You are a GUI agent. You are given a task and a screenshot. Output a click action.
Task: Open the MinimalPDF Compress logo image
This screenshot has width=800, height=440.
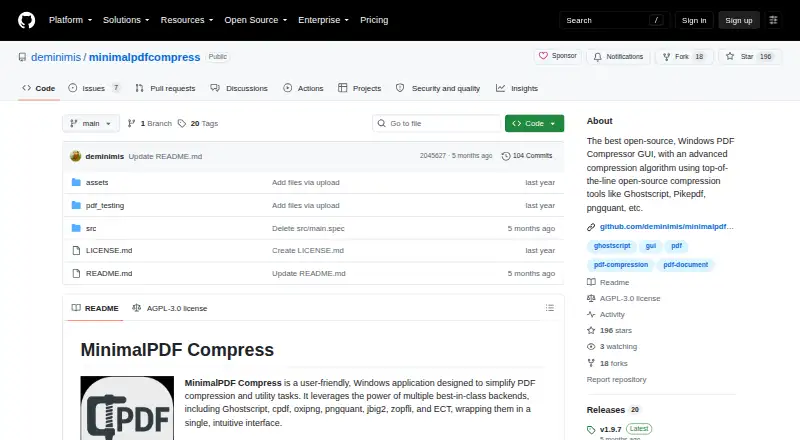point(127,408)
